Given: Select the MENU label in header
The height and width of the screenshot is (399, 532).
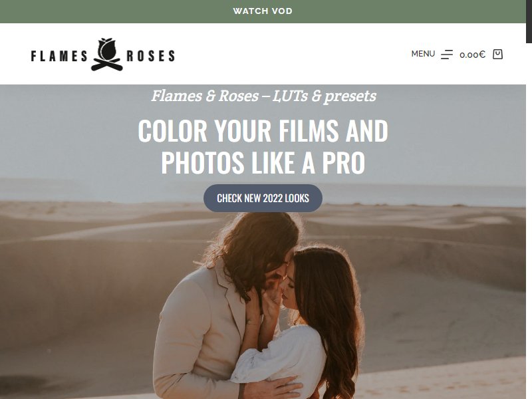Looking at the screenshot, I should [x=423, y=54].
